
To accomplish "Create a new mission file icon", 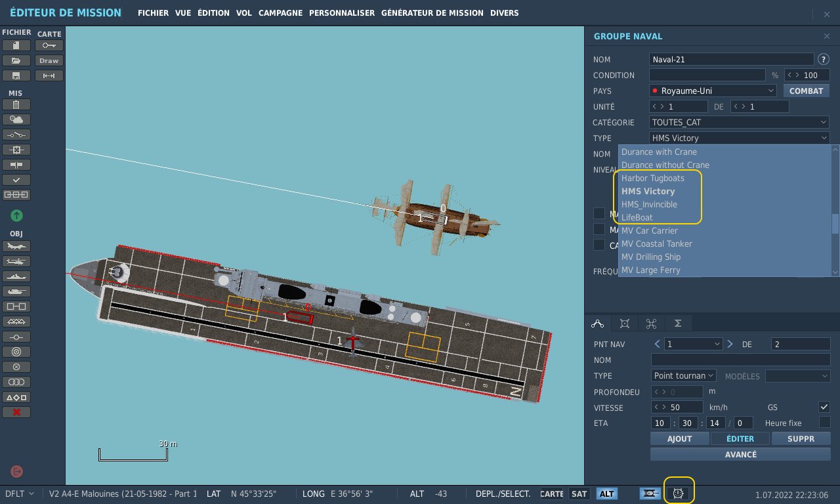I will tap(16, 45).
